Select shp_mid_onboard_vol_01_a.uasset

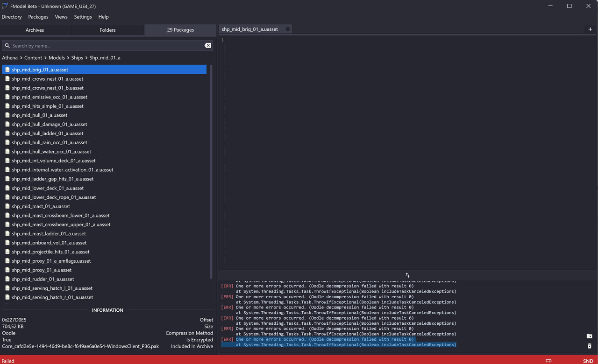104,243
